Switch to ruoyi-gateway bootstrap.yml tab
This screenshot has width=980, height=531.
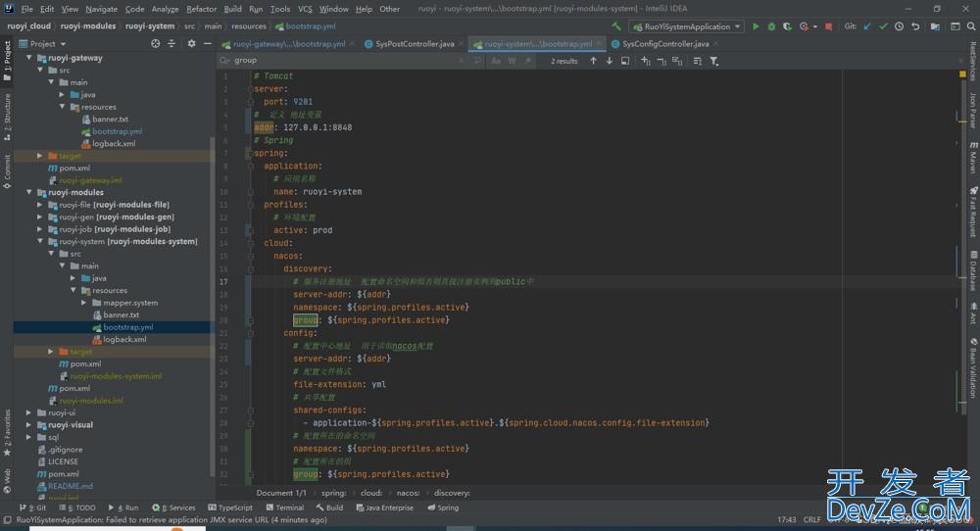click(x=288, y=44)
